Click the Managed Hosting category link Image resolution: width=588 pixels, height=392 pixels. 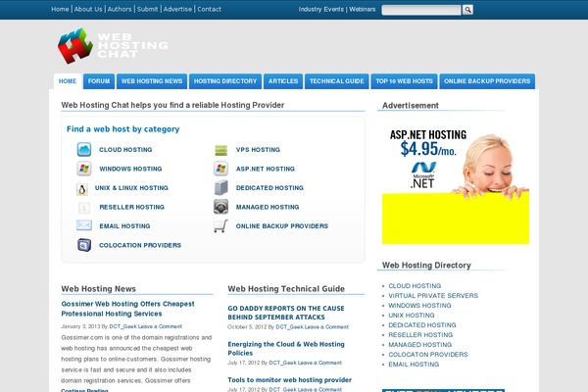click(x=268, y=207)
